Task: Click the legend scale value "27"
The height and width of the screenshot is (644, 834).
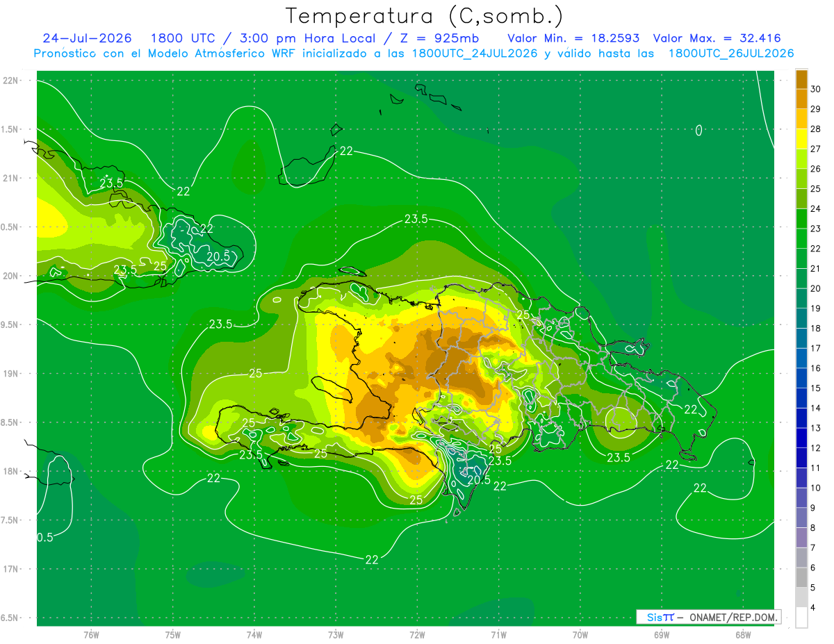Action: pos(815,149)
